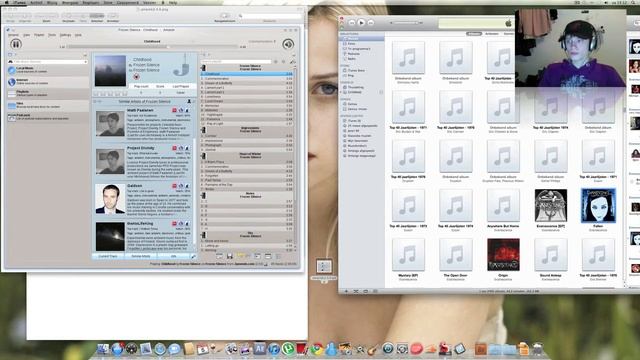Image resolution: width=640 pixels, height=360 pixels.
Task: Open Podcasts in Amarok's media sources
Action: 48,117
